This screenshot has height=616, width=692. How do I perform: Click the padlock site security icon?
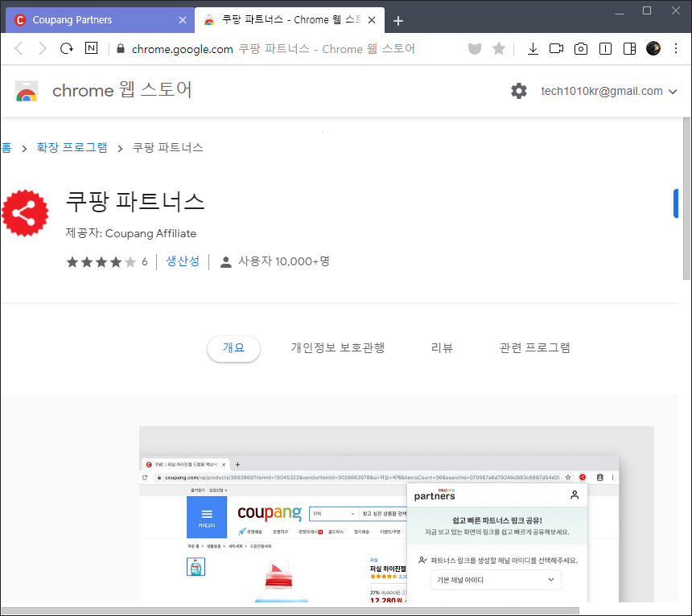tap(121, 48)
